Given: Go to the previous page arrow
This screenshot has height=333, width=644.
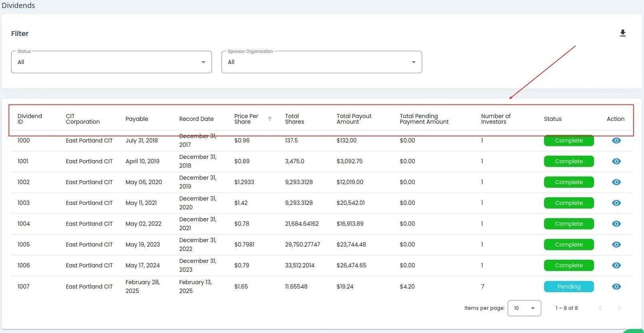Looking at the screenshot, I should point(600,308).
